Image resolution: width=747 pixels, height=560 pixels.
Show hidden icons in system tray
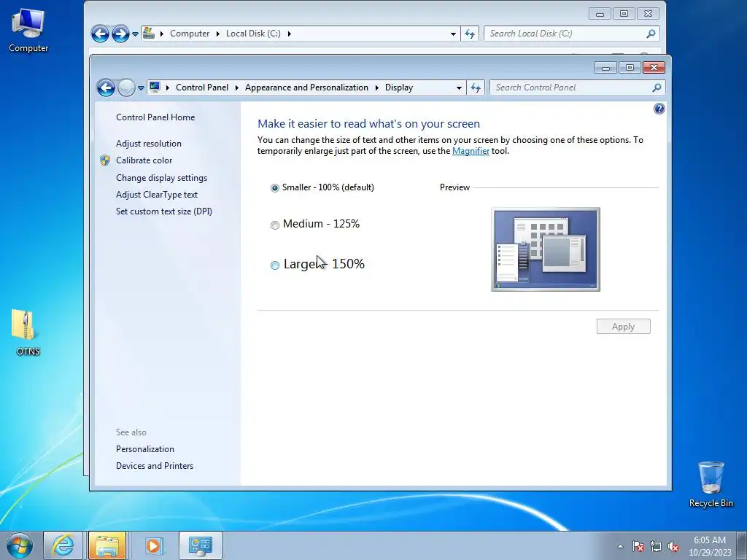tap(620, 546)
